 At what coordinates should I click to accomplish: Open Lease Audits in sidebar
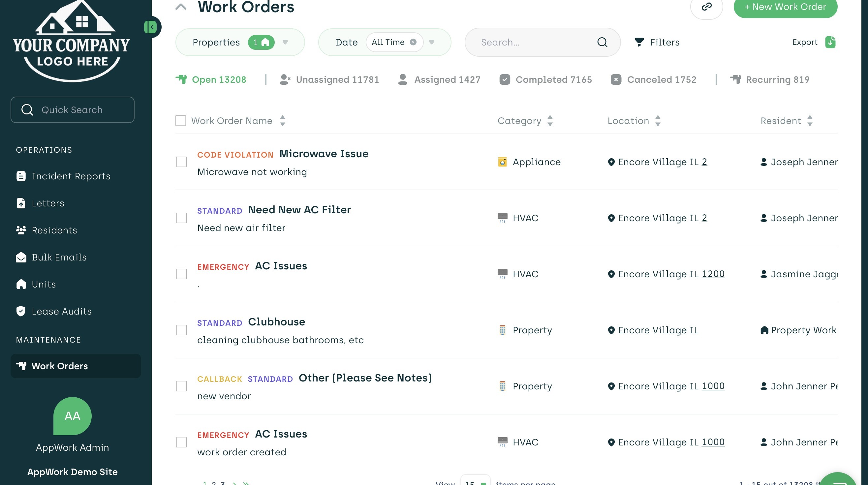[x=61, y=311]
